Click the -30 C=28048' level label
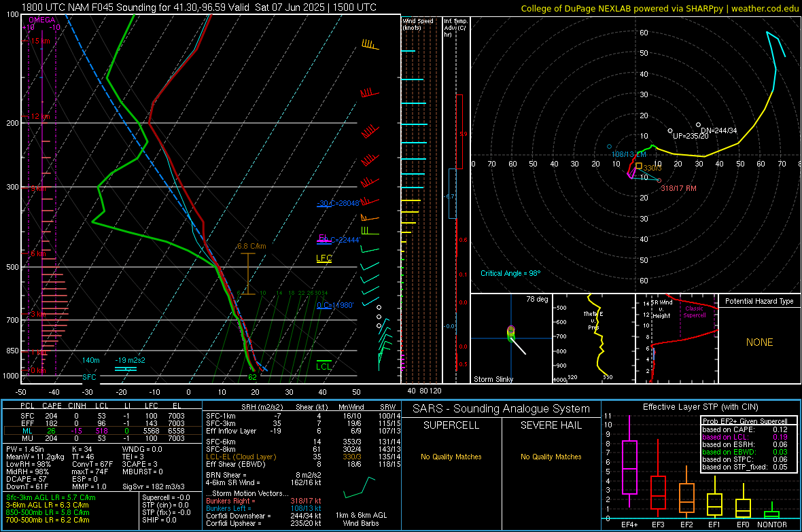Screen dimensions: 802x532 (338, 203)
